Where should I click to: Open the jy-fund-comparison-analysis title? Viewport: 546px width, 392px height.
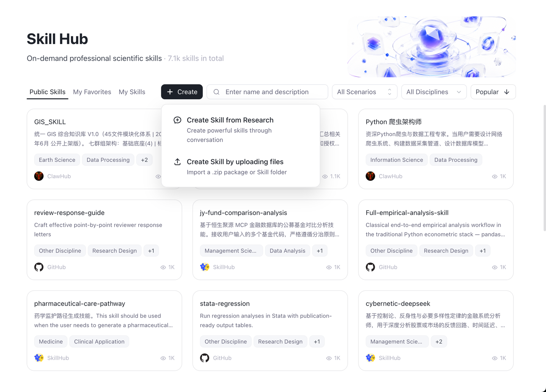pyautogui.click(x=243, y=213)
